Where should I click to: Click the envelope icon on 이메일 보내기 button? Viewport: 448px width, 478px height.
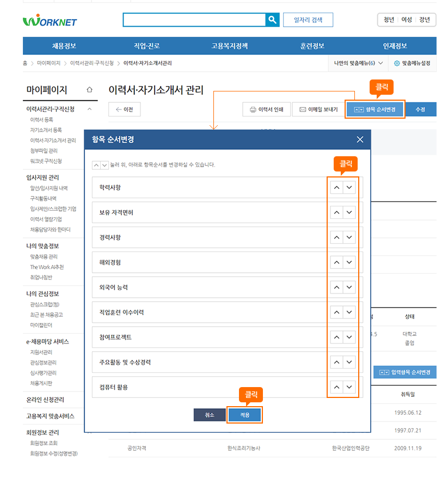point(302,109)
